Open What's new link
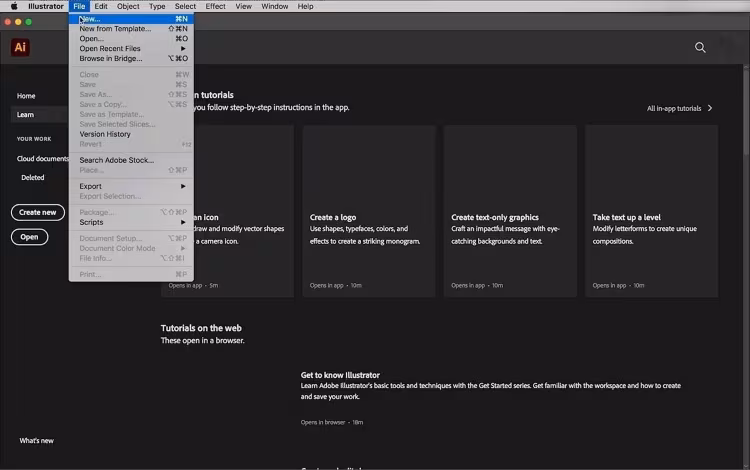The image size is (750, 470). pos(36,440)
